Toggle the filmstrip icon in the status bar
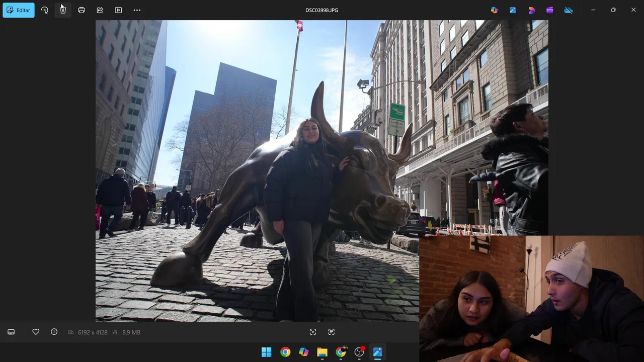The image size is (644, 362). tap(11, 332)
